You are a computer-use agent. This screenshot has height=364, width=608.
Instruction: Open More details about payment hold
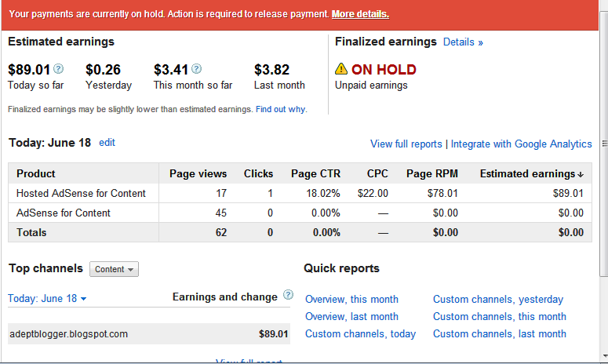tap(360, 14)
